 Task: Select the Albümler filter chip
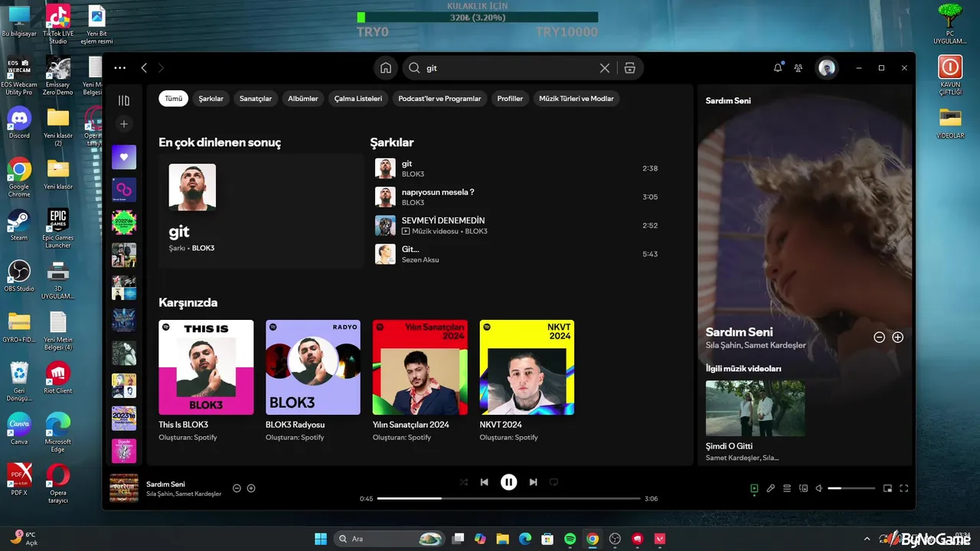click(303, 99)
